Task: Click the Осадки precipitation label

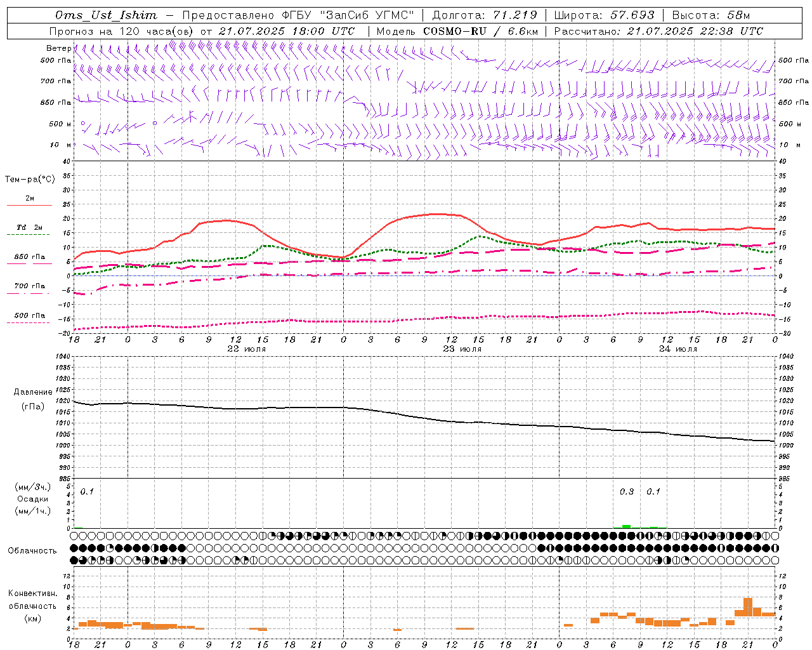Action: click(33, 499)
